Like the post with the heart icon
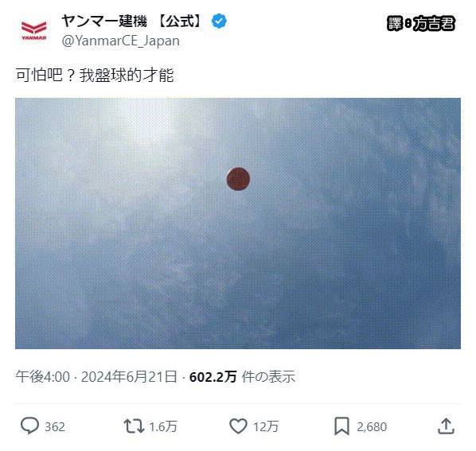The width and height of the screenshot is (476, 451). click(x=238, y=426)
